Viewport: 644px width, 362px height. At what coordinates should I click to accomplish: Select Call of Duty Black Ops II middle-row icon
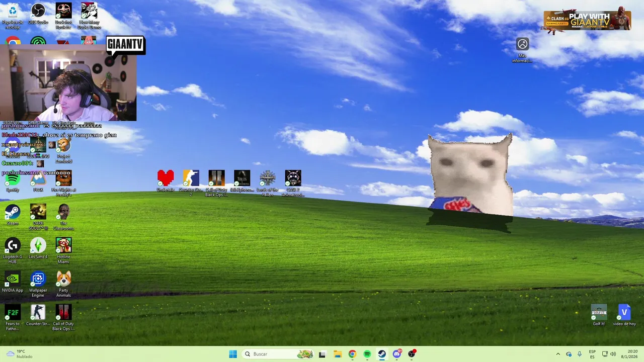(216, 183)
